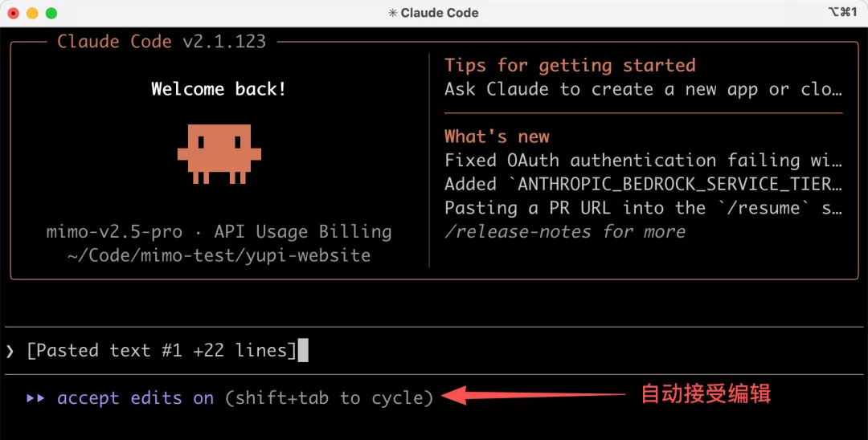Open the /release-notes for more link
Screen dimensions: 868x440
(x=565, y=232)
